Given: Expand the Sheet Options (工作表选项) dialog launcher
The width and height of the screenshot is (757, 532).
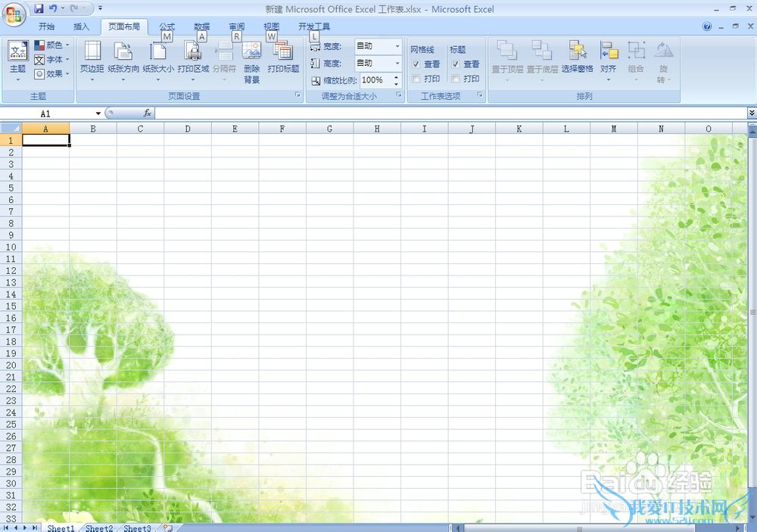Looking at the screenshot, I should 480,95.
